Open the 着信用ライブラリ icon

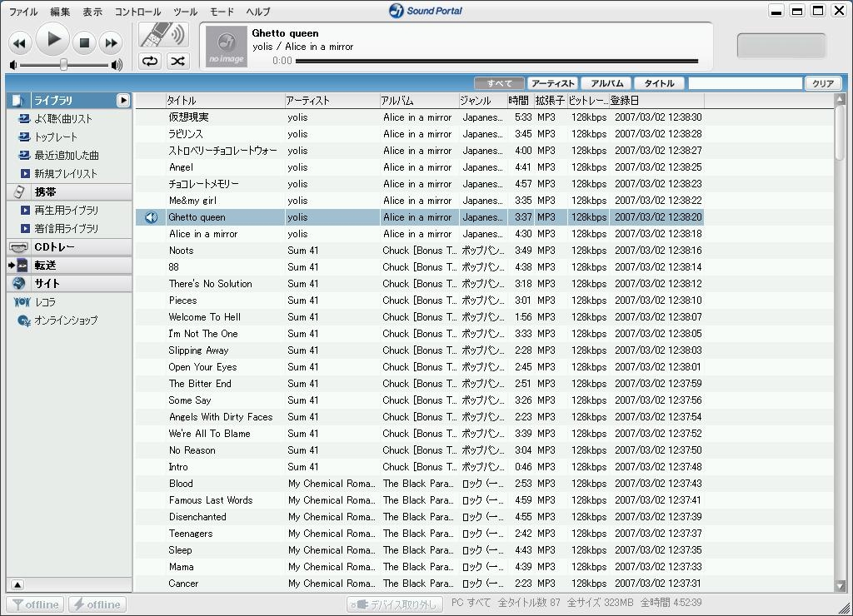coord(25,228)
